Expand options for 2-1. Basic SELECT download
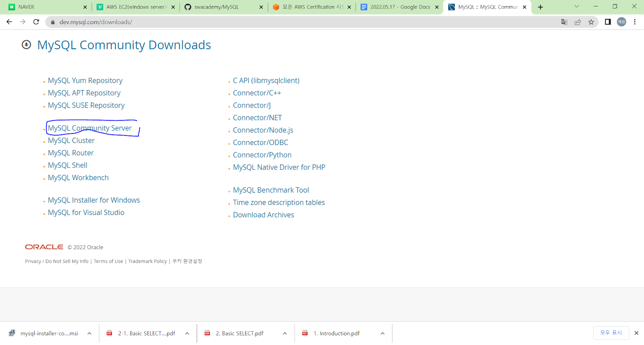The height and width of the screenshot is (345, 644). [187, 333]
